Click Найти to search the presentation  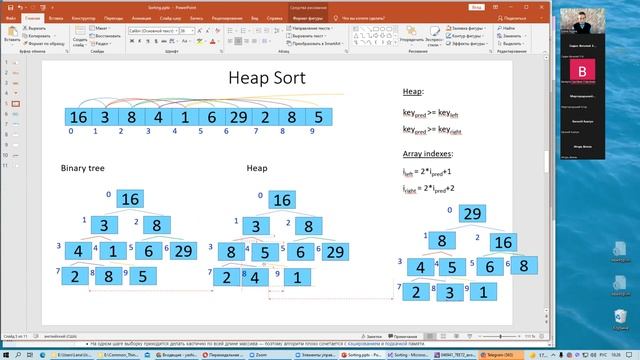point(506,28)
